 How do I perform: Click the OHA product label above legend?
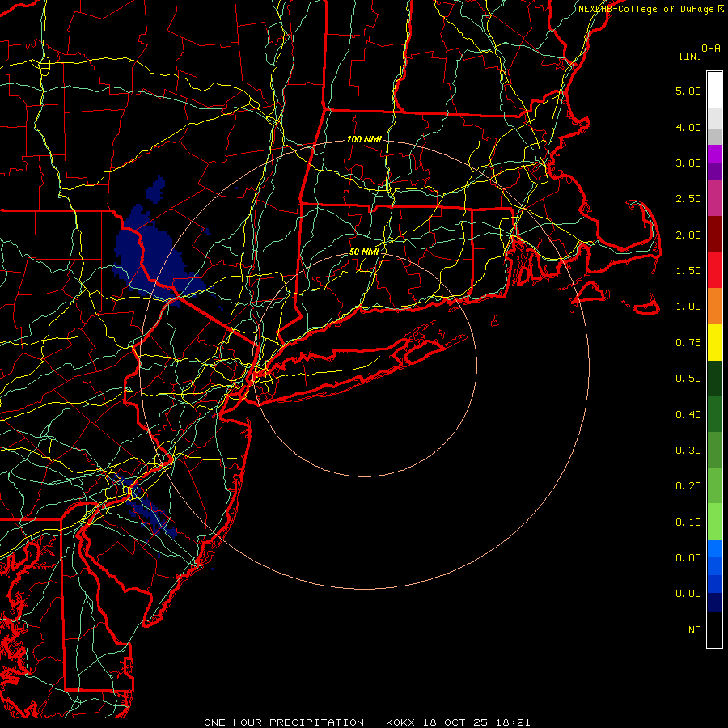click(x=711, y=49)
